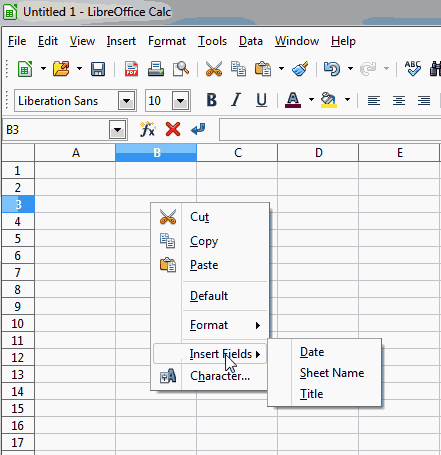Screen dimensions: 441x455
Task: Open the Format menu in menu bar
Action: pyautogui.click(x=167, y=41)
